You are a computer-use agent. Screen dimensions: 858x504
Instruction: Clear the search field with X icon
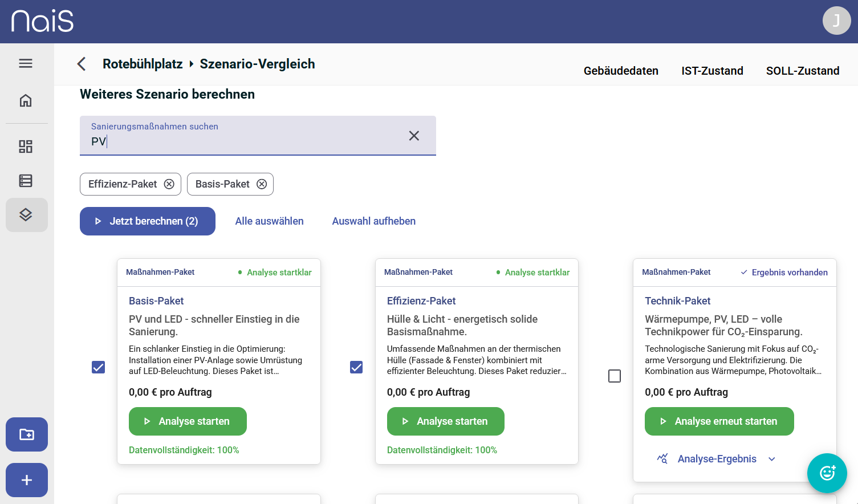pyautogui.click(x=414, y=136)
